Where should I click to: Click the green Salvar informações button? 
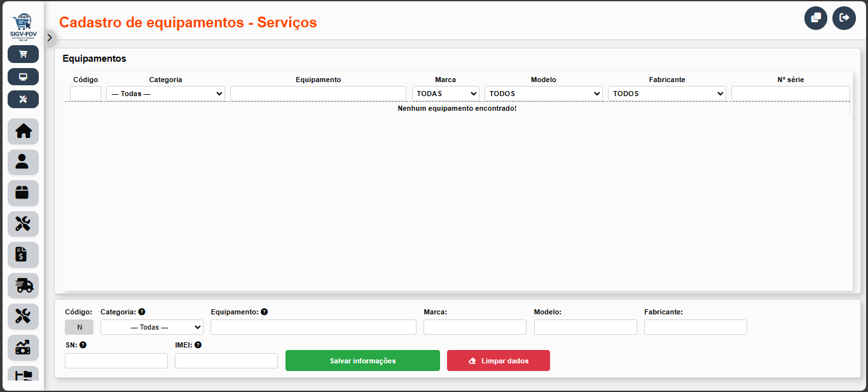pos(362,361)
